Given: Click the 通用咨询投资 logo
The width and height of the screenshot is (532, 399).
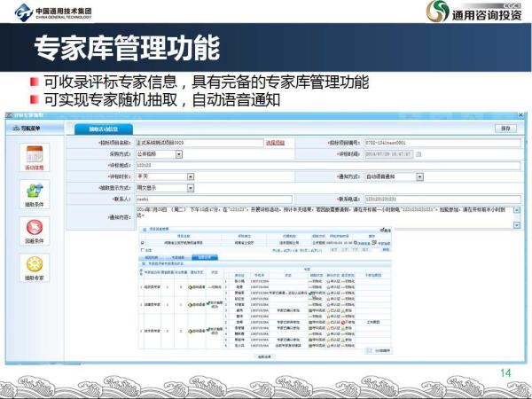Looking at the screenshot, I should [473, 15].
